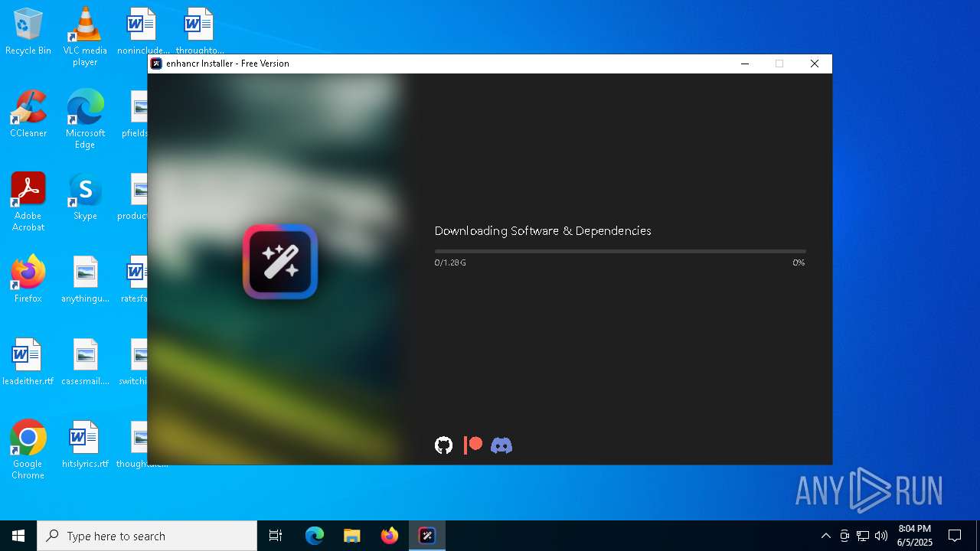Click the enhancr installer taskbar button
This screenshot has height=551, width=980.
(x=427, y=536)
